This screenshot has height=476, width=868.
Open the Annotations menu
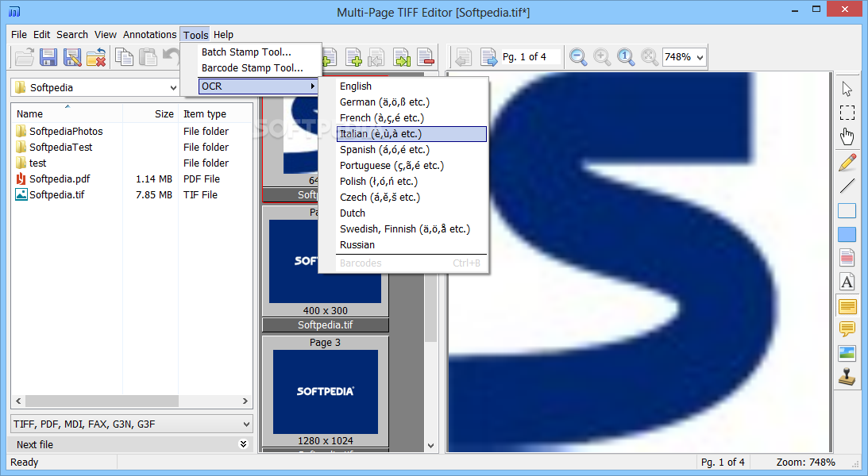pos(149,34)
